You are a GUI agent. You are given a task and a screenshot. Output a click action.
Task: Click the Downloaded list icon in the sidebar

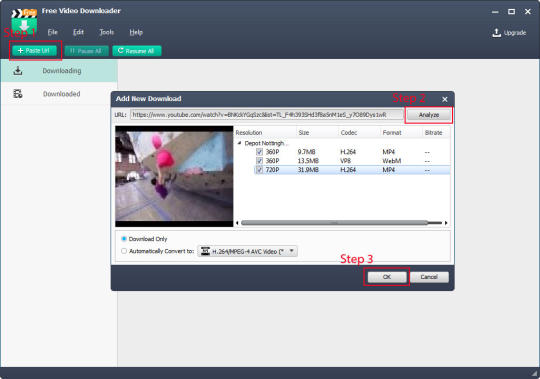tap(18, 94)
